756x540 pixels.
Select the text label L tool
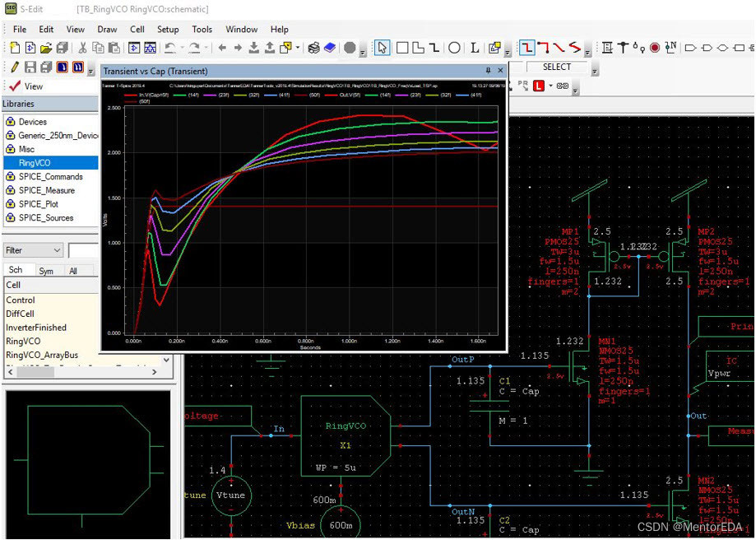(475, 48)
